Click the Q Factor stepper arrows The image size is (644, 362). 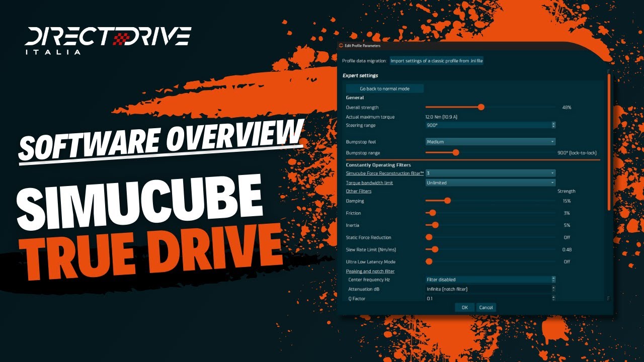553,299
